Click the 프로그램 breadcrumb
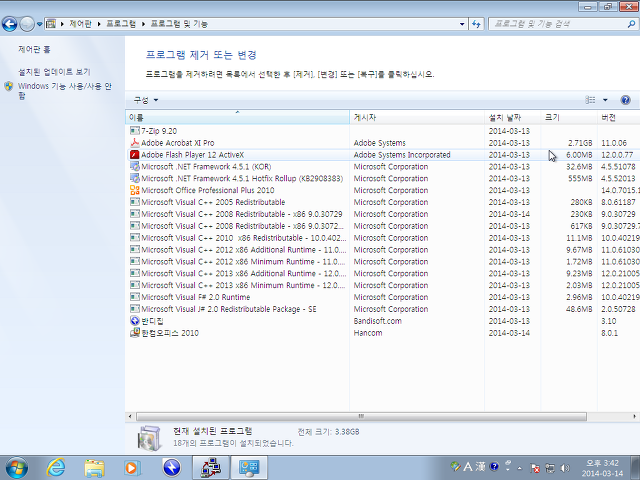Viewport: 640px width, 480px height. tap(121, 24)
